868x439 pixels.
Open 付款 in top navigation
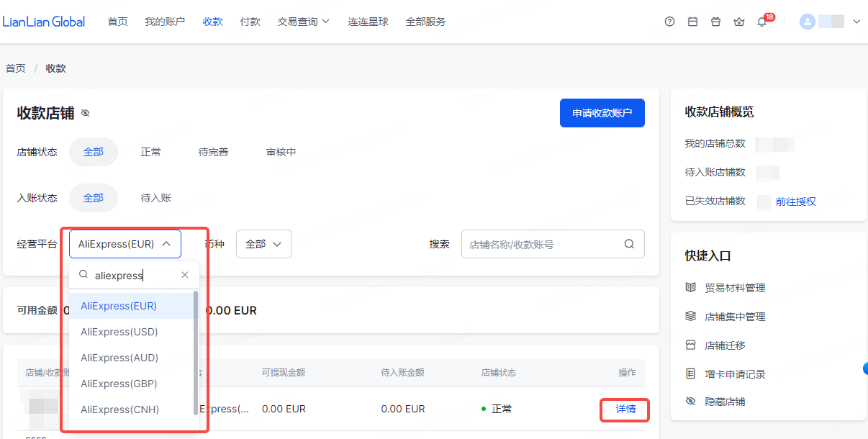pos(250,22)
